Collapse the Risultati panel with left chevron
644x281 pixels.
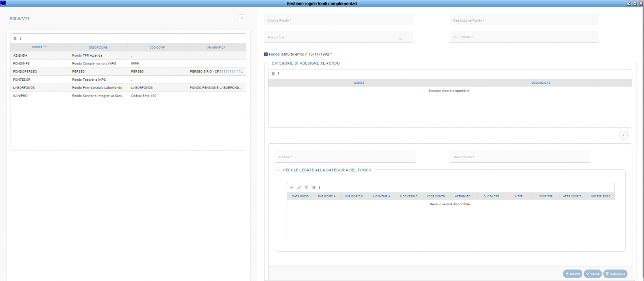tap(242, 18)
